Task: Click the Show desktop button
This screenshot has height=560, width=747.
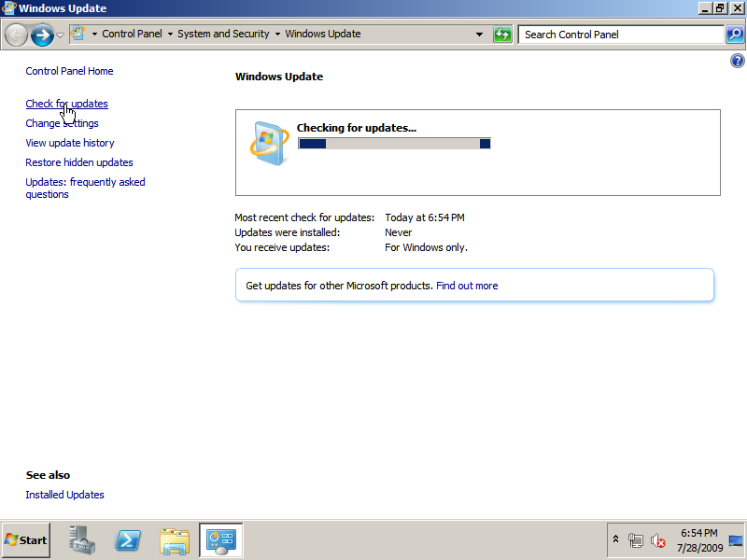Action: [x=737, y=540]
